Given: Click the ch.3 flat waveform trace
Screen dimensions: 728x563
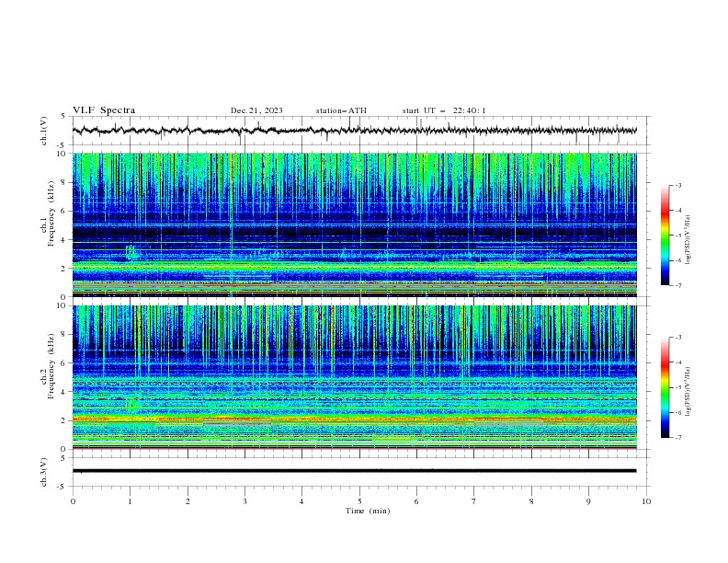Looking at the screenshot, I should pyautogui.click(x=355, y=471).
